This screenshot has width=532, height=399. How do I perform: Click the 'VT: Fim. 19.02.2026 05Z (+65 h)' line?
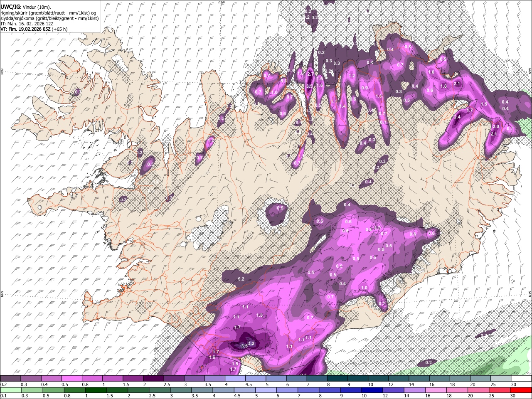34,29
